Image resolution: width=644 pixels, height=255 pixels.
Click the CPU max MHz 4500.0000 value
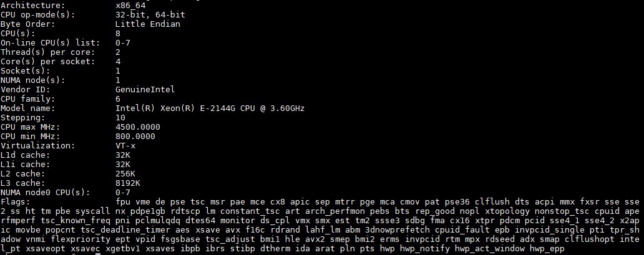point(138,127)
